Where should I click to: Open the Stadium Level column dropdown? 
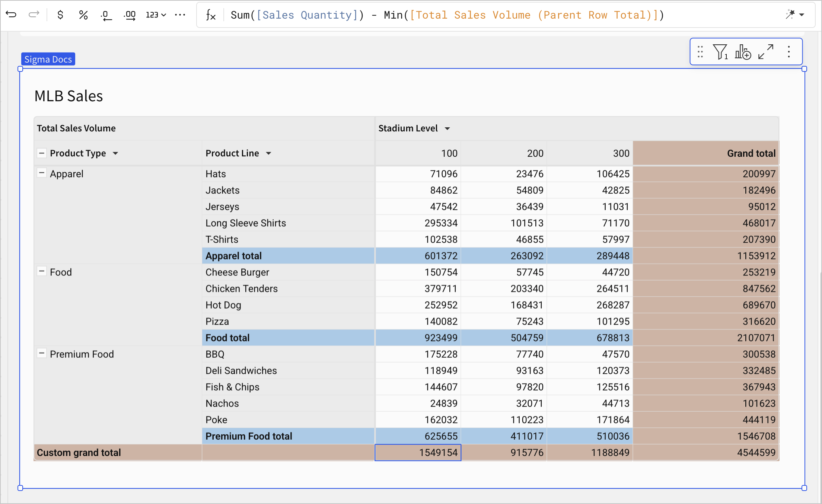pos(447,128)
